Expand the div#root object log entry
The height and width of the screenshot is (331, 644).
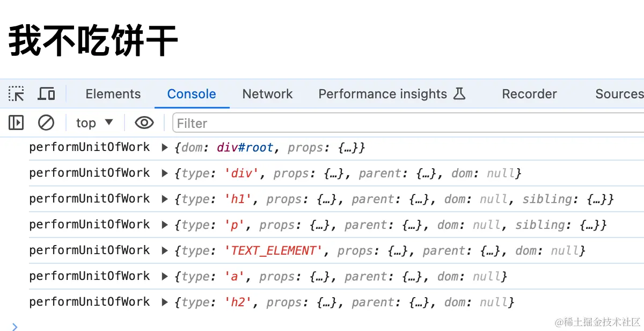(x=165, y=147)
